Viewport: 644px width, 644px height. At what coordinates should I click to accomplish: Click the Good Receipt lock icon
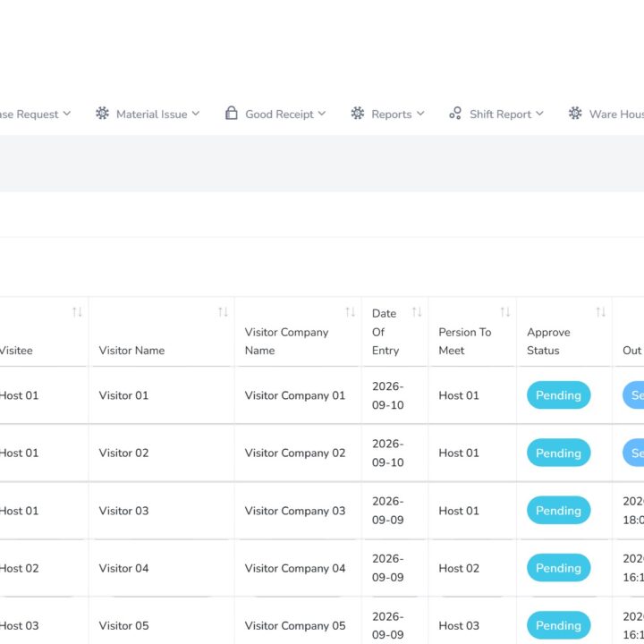(232, 113)
